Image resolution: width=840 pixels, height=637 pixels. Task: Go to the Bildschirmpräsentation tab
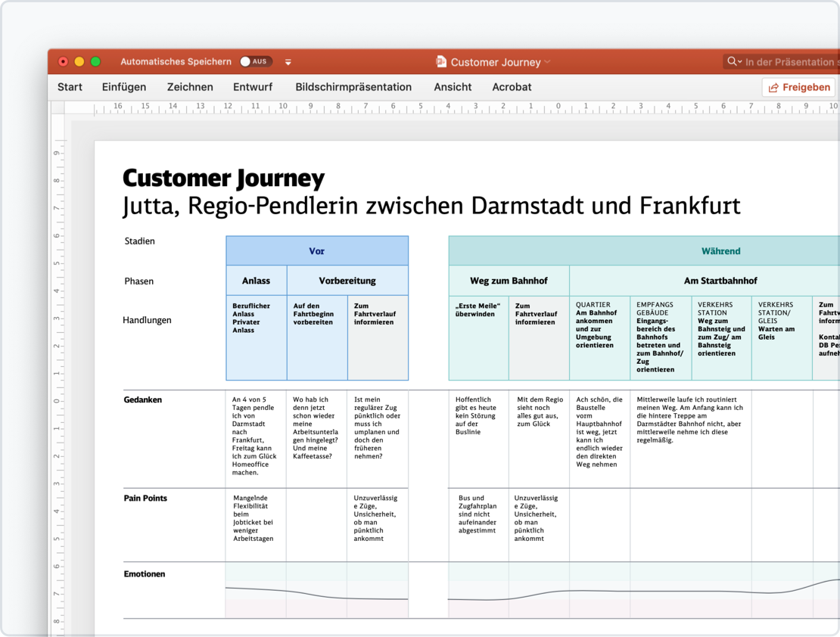pos(353,87)
